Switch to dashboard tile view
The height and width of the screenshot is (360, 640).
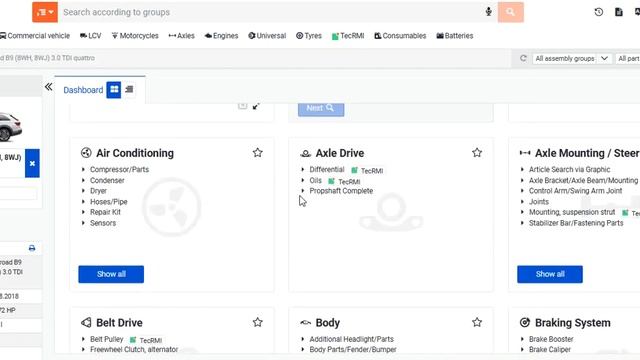tap(114, 90)
